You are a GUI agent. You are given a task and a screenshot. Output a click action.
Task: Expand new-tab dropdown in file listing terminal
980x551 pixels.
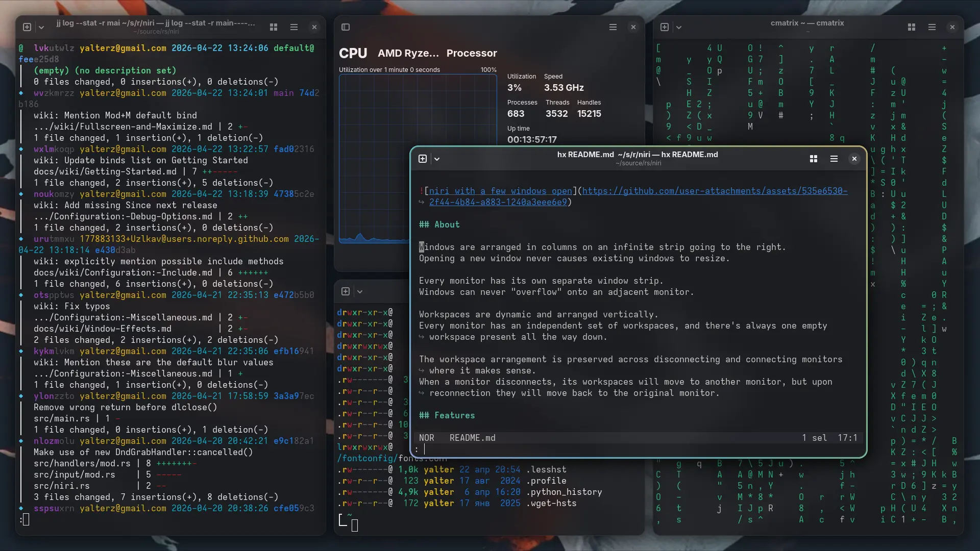pos(360,291)
